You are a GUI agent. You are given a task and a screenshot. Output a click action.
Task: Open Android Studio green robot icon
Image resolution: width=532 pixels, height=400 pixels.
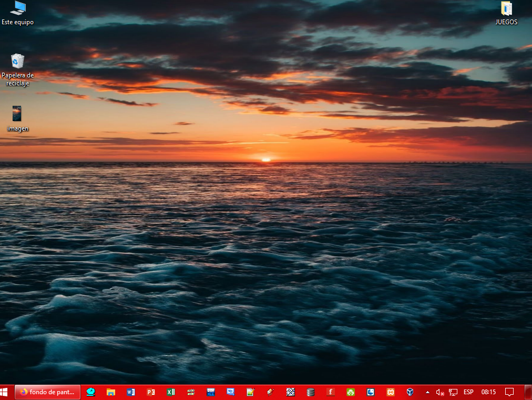point(351,392)
